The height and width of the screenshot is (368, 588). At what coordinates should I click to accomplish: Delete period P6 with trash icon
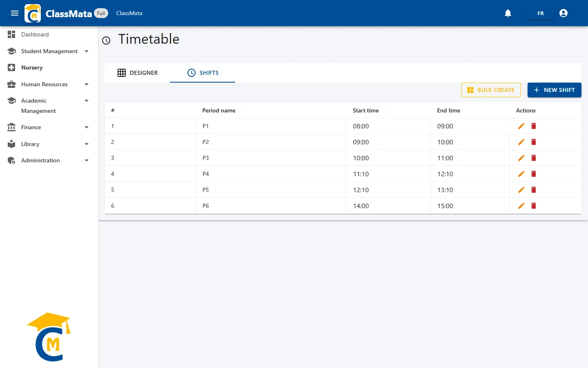[534, 206]
